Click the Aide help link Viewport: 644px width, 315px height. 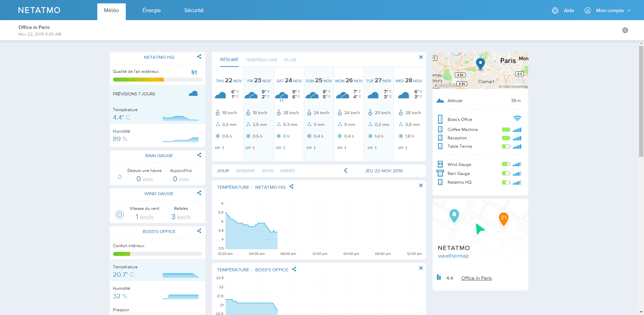(569, 10)
